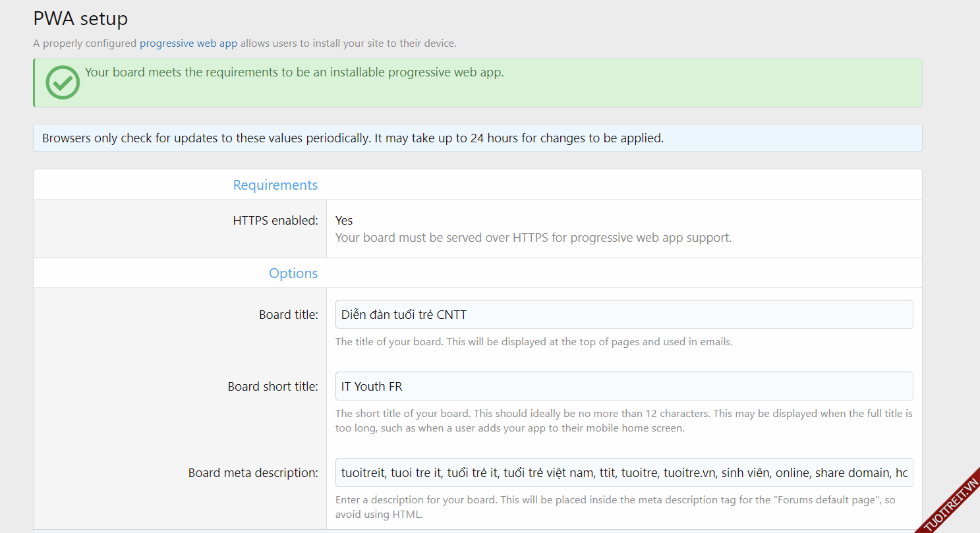Click the green checkmark success icon
The height and width of the screenshot is (533, 980).
pos(63,82)
